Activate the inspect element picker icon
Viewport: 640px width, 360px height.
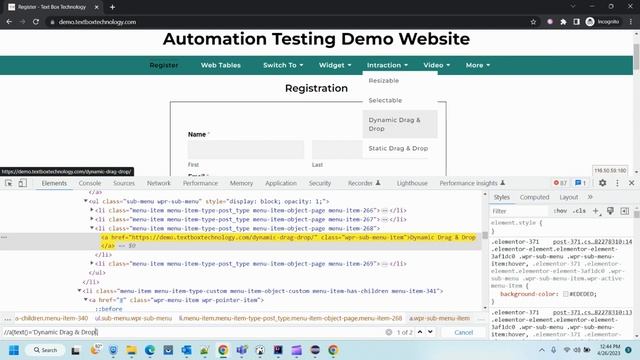click(x=9, y=183)
